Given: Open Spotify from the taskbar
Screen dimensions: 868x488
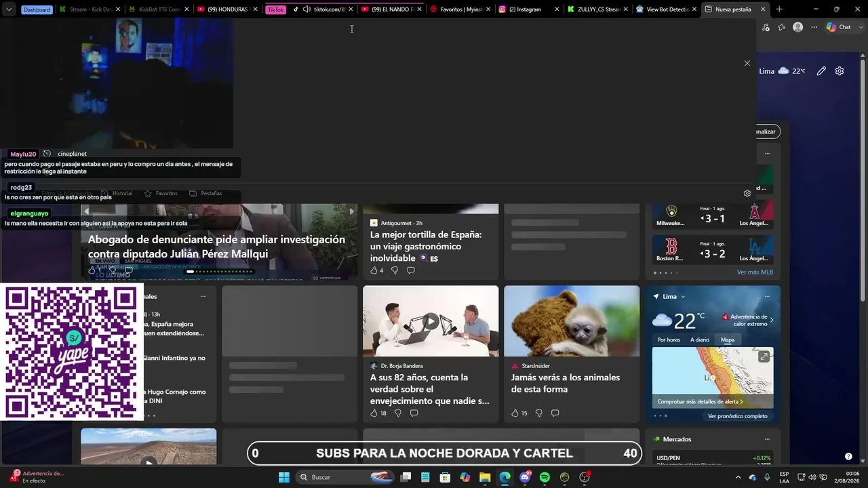Looking at the screenshot, I should point(545,477).
